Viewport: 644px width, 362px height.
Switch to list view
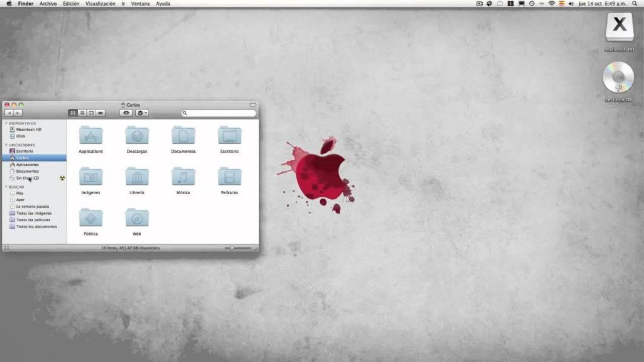click(x=82, y=113)
